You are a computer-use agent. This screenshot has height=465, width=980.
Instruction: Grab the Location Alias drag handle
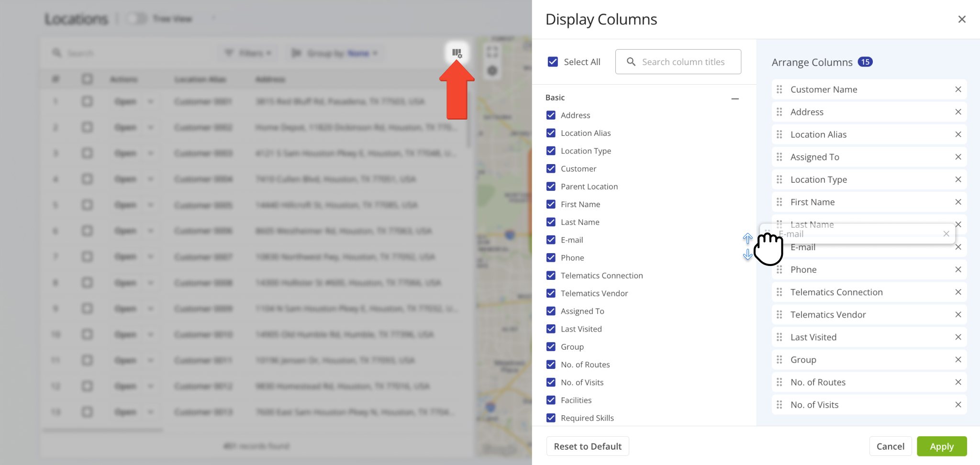pyautogui.click(x=780, y=134)
